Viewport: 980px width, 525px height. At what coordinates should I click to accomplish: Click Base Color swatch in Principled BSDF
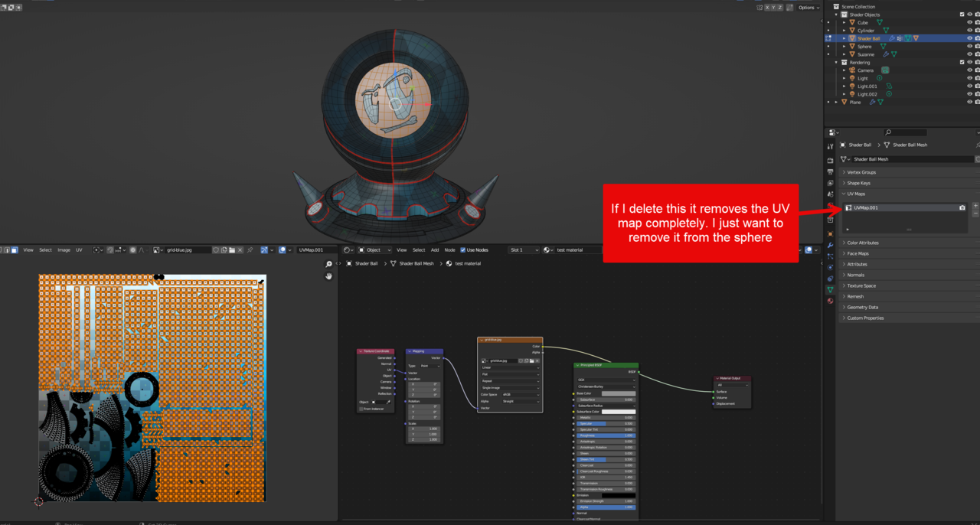(x=618, y=393)
